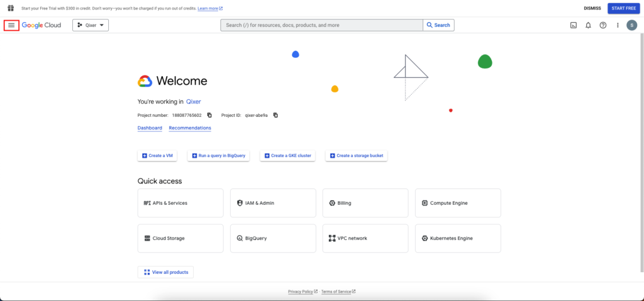644x301 pixels.
Task: Click the gift icon in trial banner
Action: tap(11, 8)
